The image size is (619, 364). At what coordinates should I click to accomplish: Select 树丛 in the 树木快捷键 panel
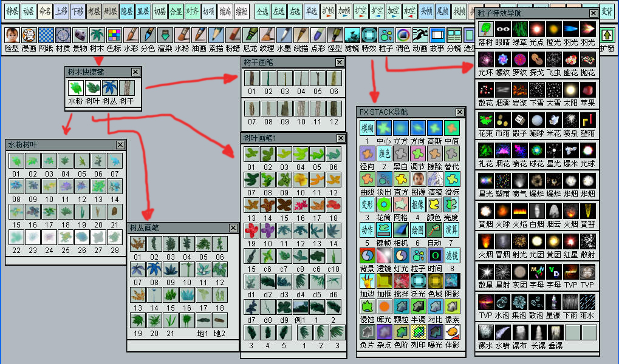[110, 88]
